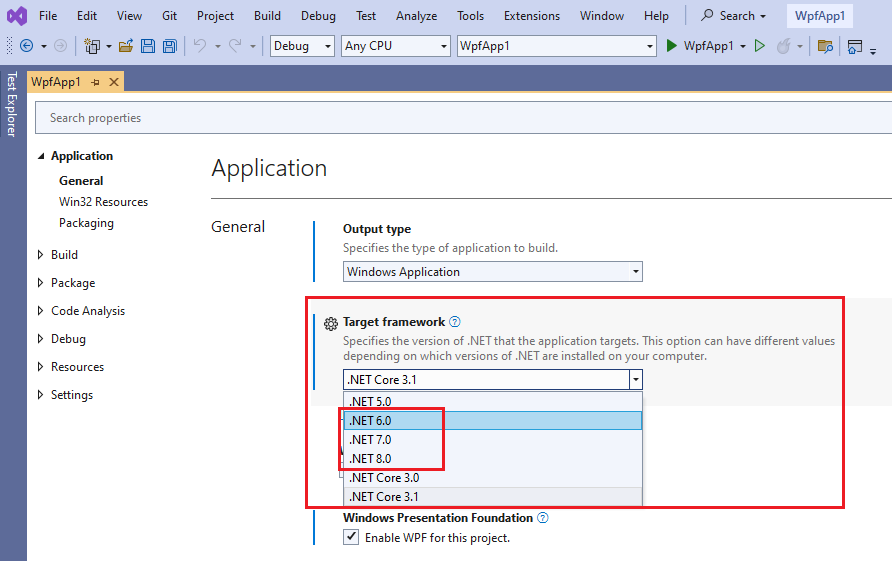Image resolution: width=892 pixels, height=561 pixels.
Task: Select the General page under Application
Action: (x=81, y=180)
